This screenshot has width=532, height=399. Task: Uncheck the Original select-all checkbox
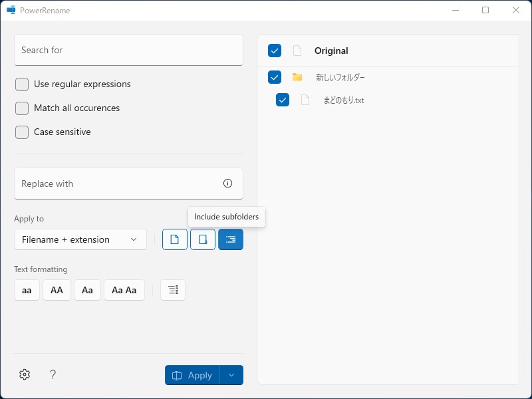pyautogui.click(x=275, y=51)
